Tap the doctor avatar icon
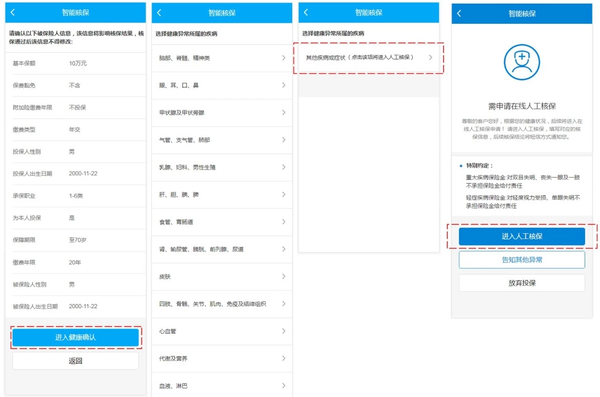600x397 pixels. [x=522, y=62]
